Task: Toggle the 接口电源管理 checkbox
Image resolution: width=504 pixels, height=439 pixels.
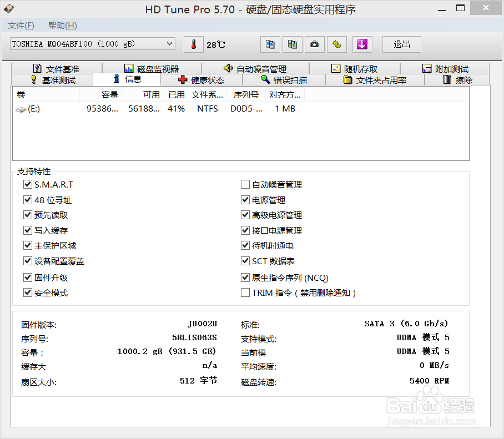Action: click(x=245, y=230)
